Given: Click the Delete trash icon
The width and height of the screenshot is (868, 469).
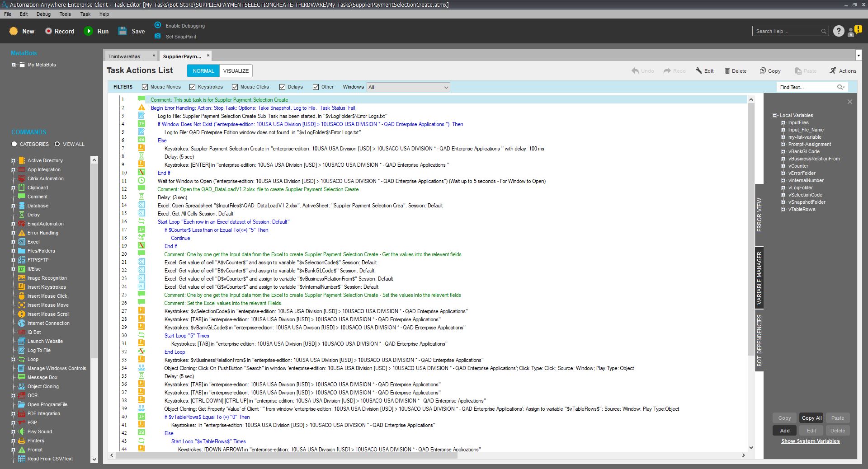Looking at the screenshot, I should 727,70.
